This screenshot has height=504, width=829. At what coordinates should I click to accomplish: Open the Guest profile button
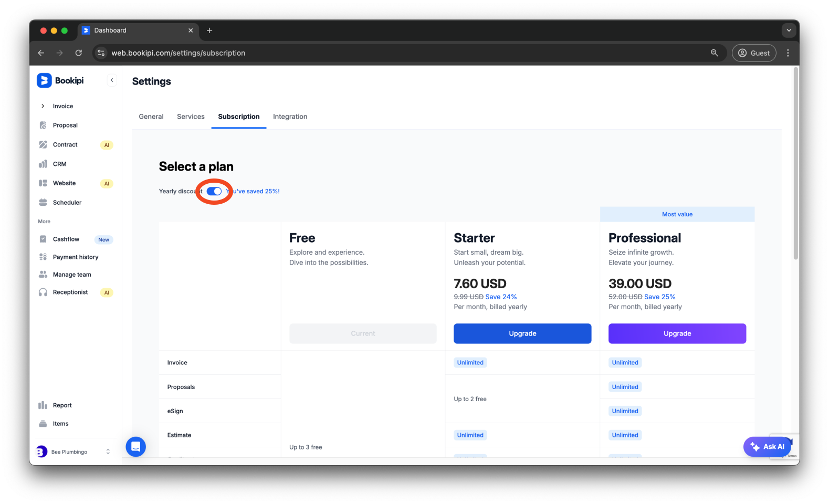point(754,53)
